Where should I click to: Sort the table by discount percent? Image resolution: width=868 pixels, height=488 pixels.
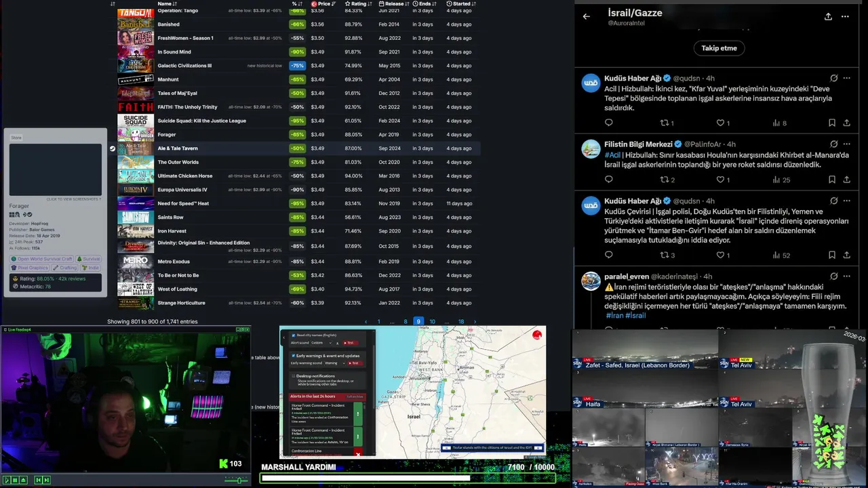pos(297,3)
